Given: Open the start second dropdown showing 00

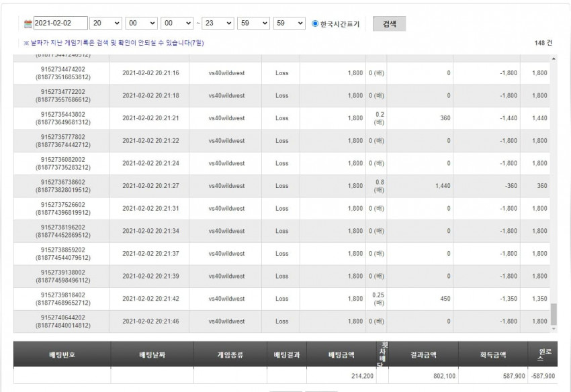Looking at the screenshot, I should coord(177,23).
